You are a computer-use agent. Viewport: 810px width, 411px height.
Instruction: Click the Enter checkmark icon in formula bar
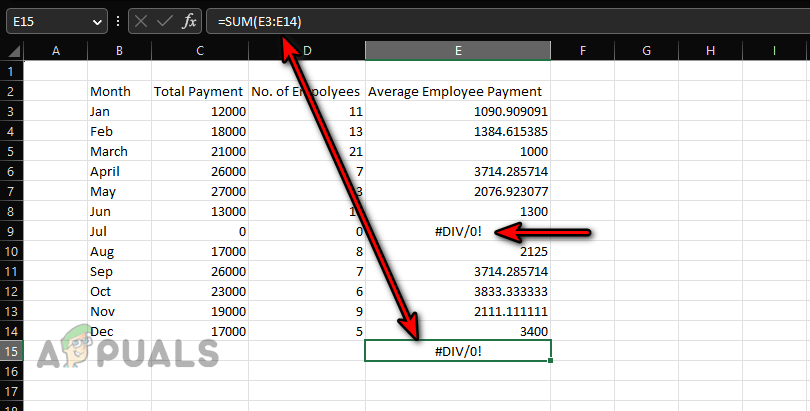point(164,21)
